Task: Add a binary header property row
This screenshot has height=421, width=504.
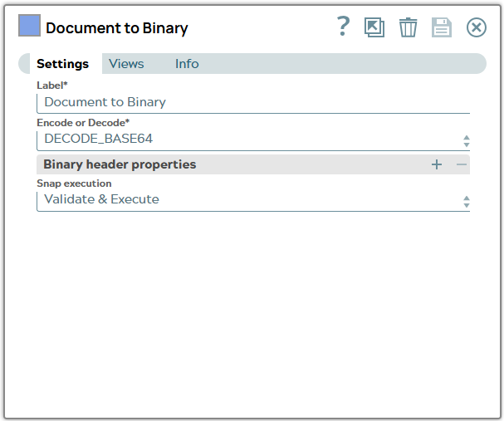Action: point(437,164)
